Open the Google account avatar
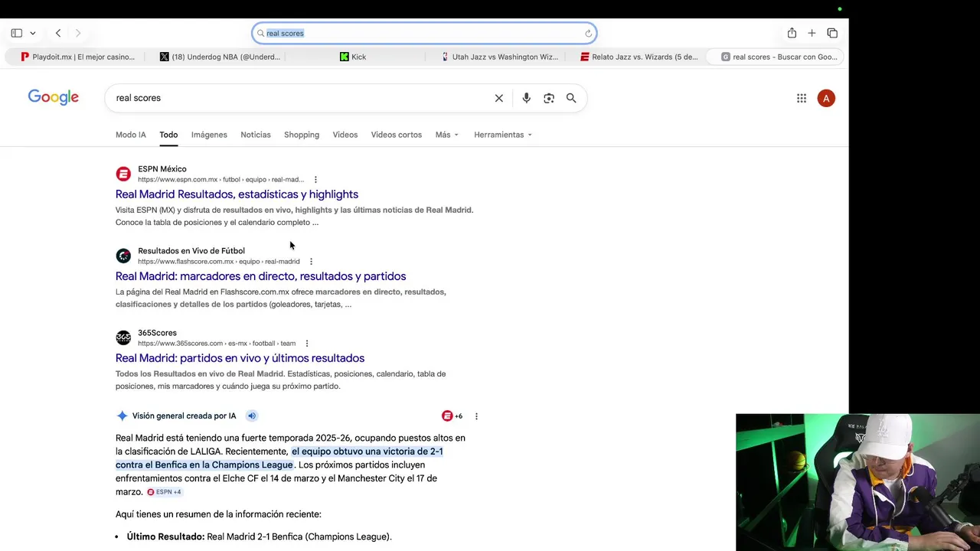 pyautogui.click(x=826, y=98)
